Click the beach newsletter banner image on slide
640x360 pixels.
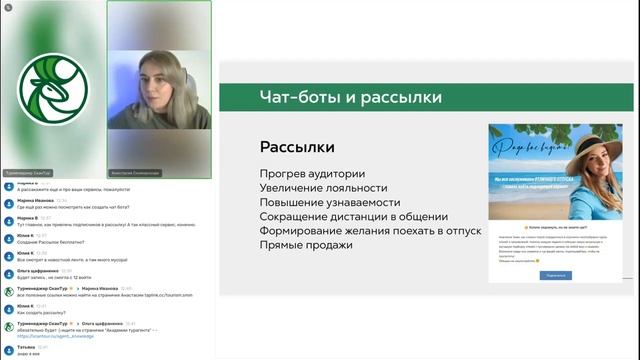pyautogui.click(x=556, y=172)
